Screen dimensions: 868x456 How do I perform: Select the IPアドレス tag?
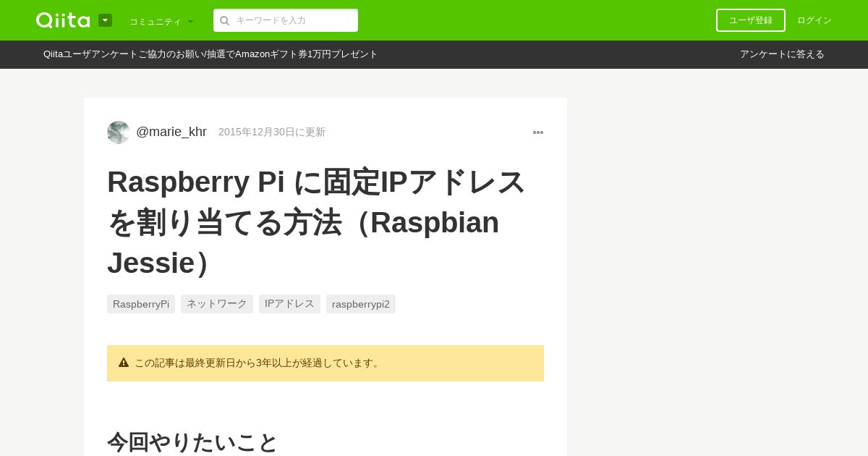[x=289, y=304]
